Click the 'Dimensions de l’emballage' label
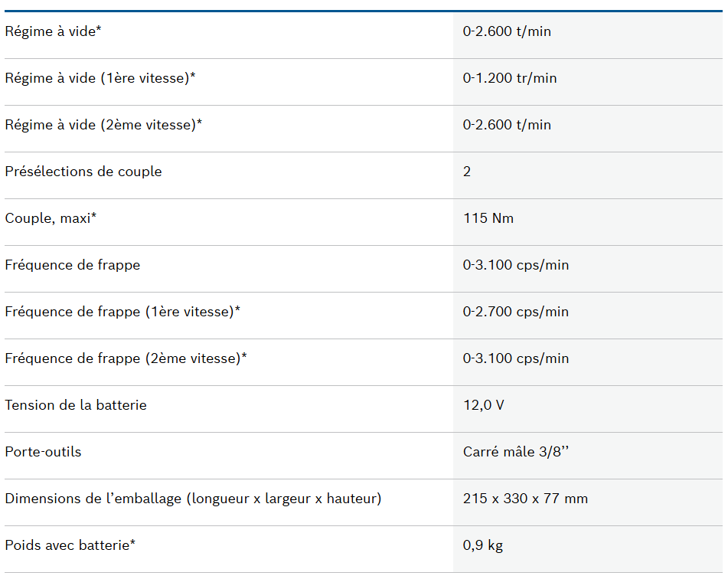The width and height of the screenshot is (728, 579). click(193, 499)
